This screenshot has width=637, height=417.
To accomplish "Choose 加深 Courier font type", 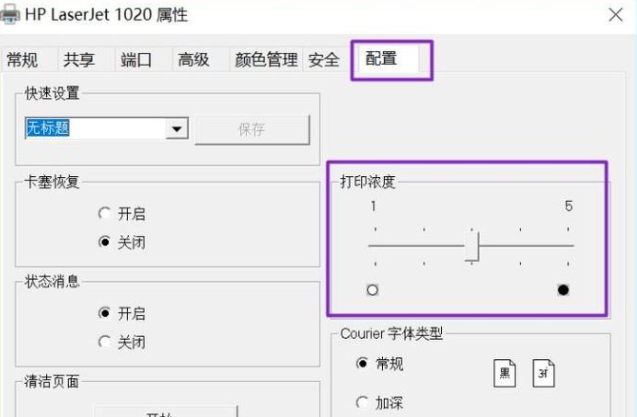I will 379,403.
